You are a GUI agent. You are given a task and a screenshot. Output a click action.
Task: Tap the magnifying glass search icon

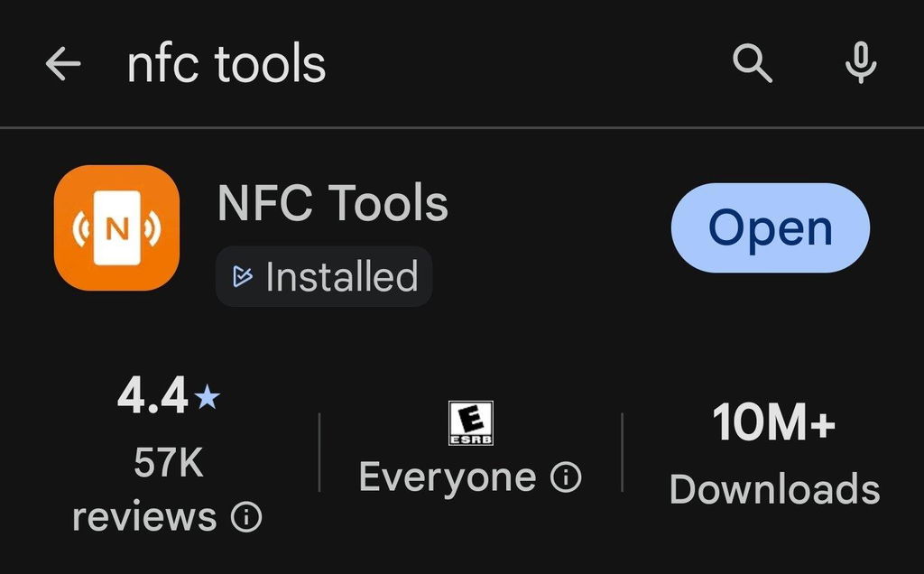(752, 62)
